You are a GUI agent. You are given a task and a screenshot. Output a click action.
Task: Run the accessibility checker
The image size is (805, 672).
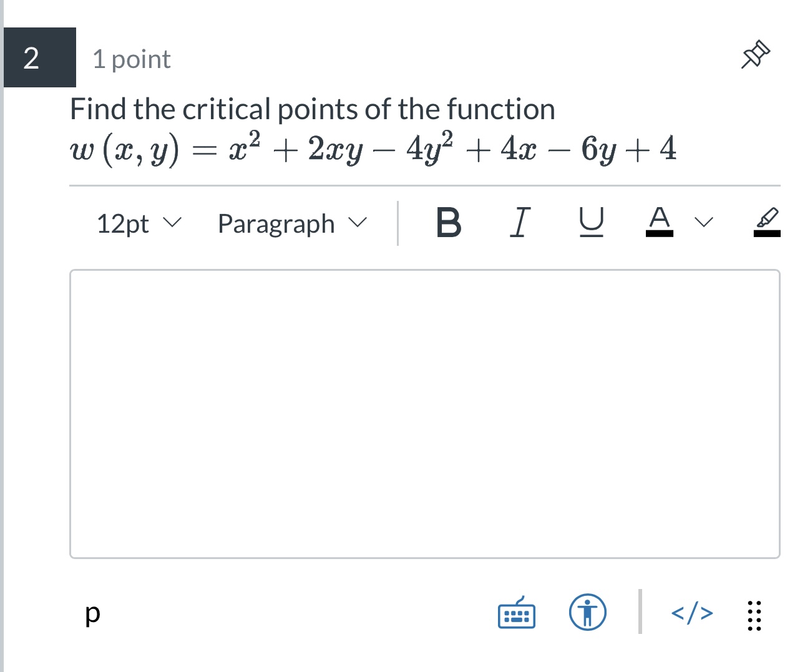pyautogui.click(x=587, y=613)
